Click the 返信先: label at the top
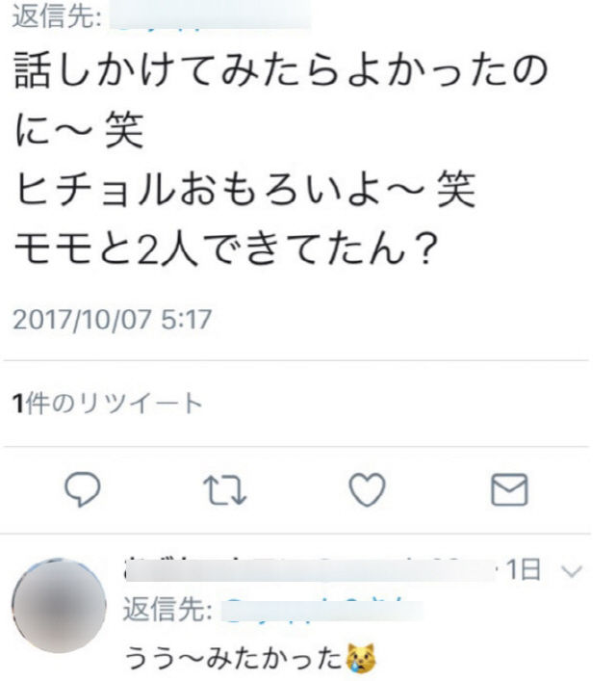616x681 pixels. coord(58,16)
